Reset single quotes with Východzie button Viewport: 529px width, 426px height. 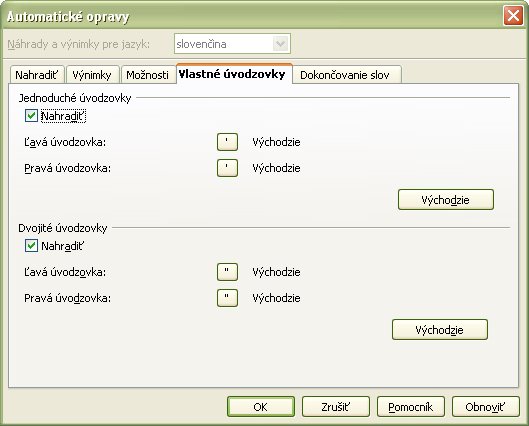tap(446, 200)
